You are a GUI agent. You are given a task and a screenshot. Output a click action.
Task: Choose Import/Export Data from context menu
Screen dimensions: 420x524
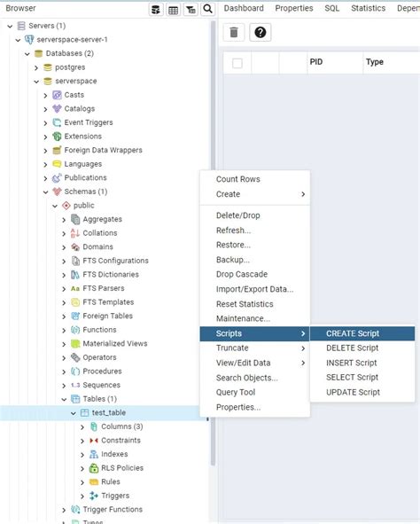click(254, 289)
